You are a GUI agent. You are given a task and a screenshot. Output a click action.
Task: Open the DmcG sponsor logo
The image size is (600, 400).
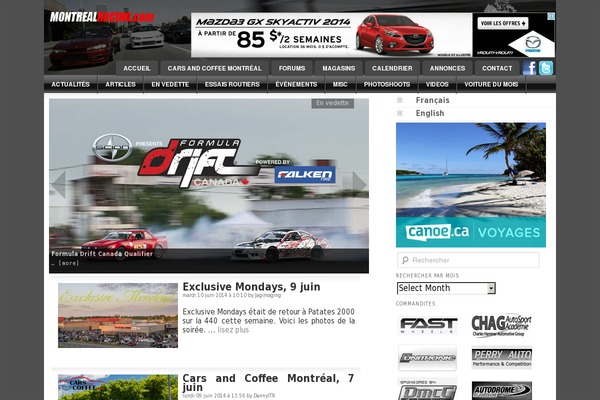coord(427,389)
